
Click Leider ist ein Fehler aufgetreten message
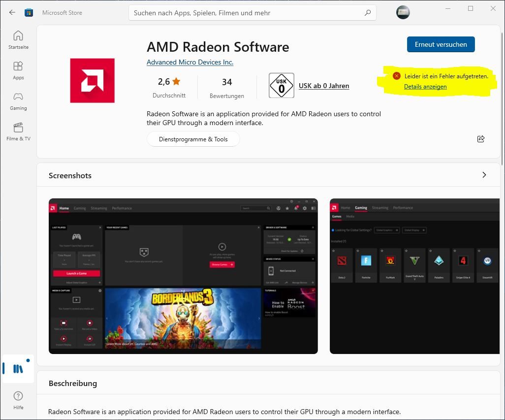446,76
